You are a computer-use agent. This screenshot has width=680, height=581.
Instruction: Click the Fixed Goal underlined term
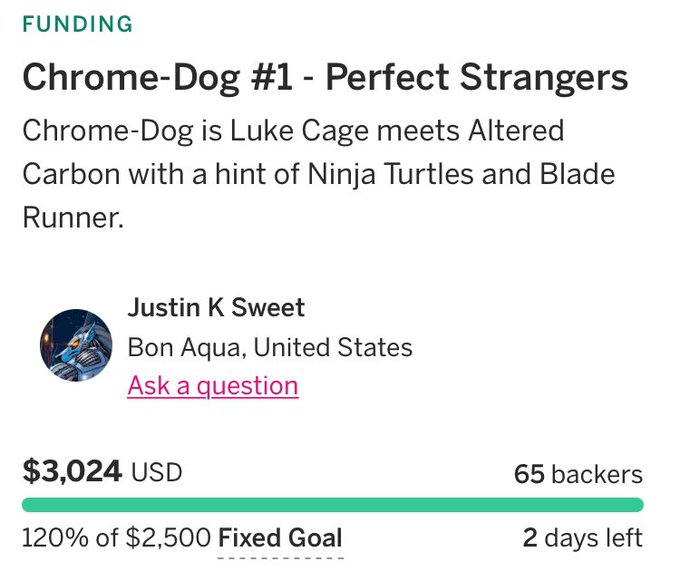(280, 538)
